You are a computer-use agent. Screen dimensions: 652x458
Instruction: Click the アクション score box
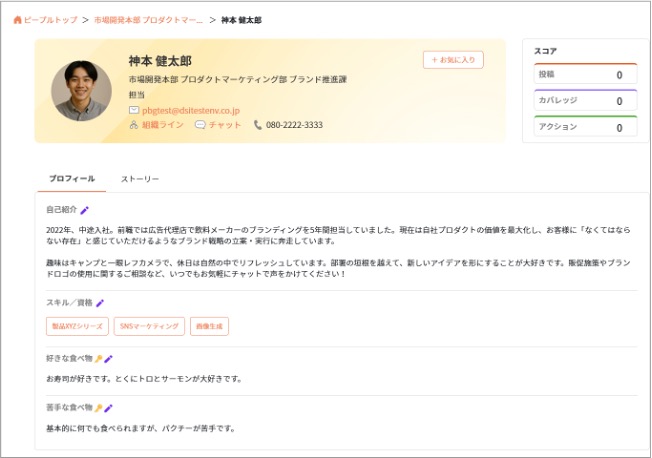coord(585,126)
